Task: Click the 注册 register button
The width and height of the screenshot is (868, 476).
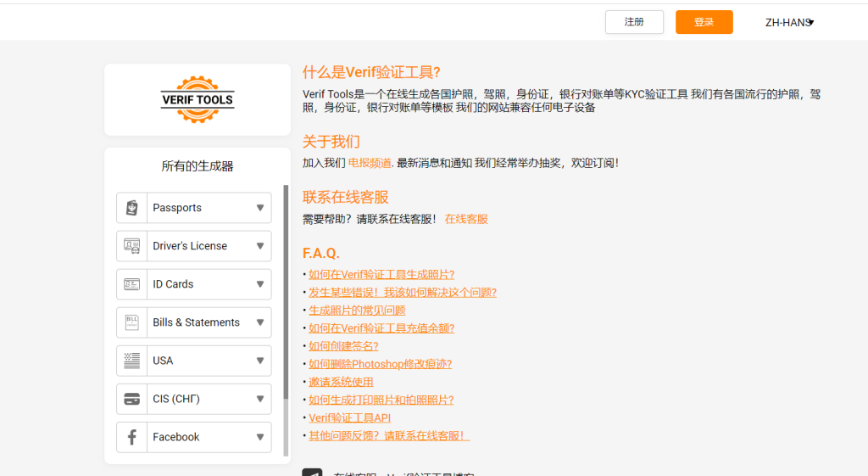Action: pyautogui.click(x=634, y=22)
